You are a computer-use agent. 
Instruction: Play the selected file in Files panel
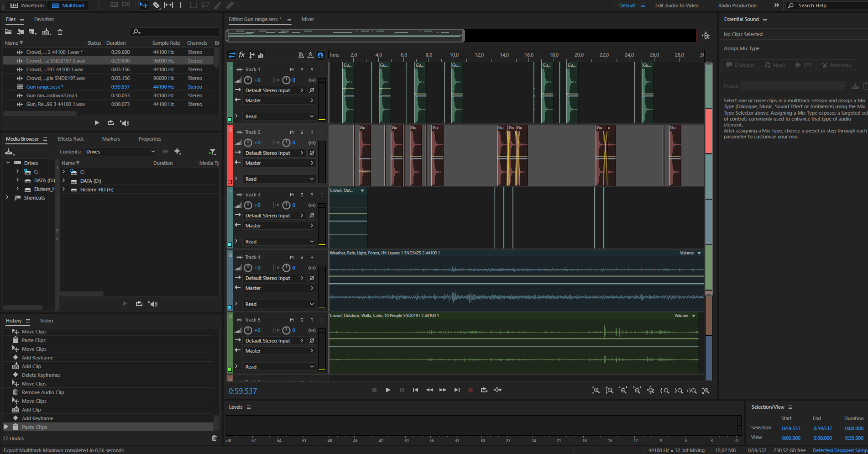[x=97, y=122]
